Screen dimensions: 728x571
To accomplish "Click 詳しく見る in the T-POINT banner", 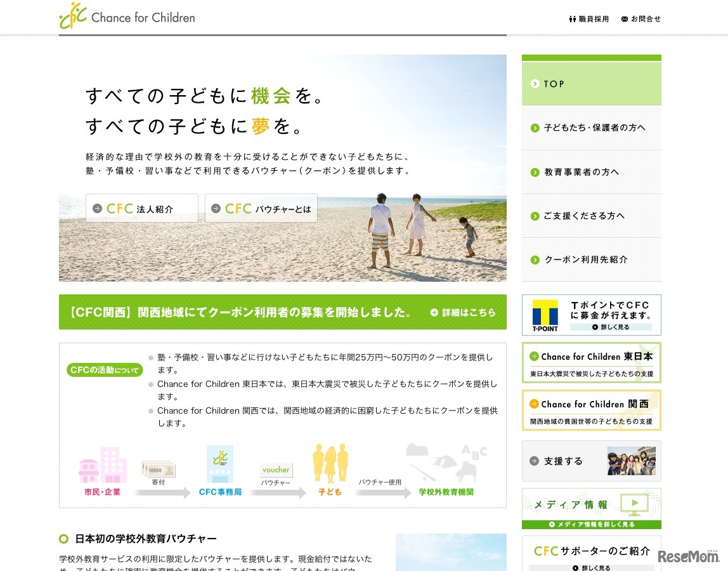I will [x=611, y=327].
